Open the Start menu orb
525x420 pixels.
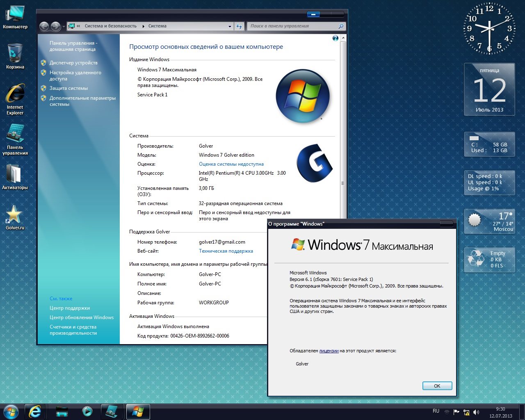pos(11,412)
